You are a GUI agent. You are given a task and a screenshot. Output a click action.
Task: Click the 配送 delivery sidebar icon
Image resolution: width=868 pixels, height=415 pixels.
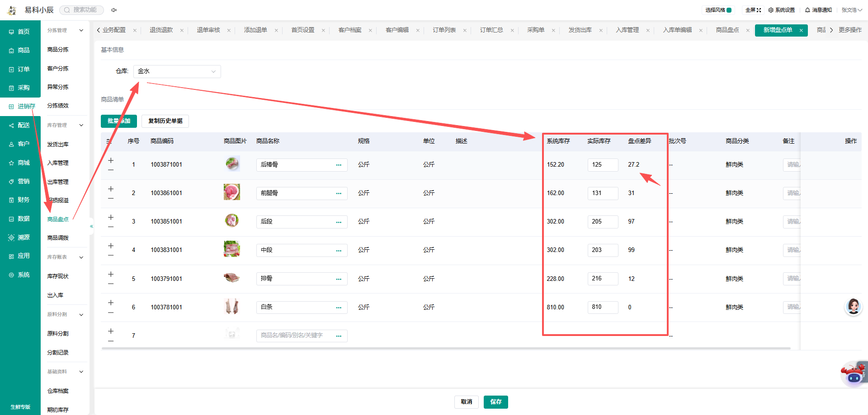coord(20,125)
